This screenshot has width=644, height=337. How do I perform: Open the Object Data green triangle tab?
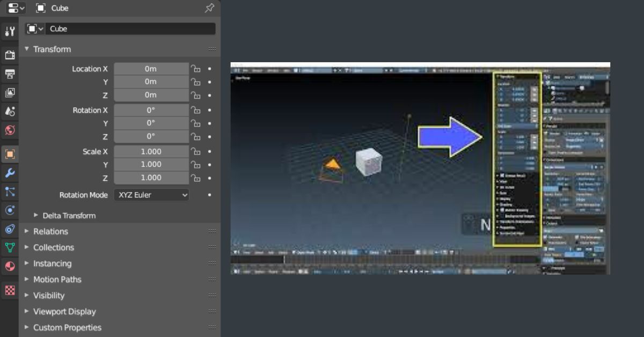(x=10, y=247)
